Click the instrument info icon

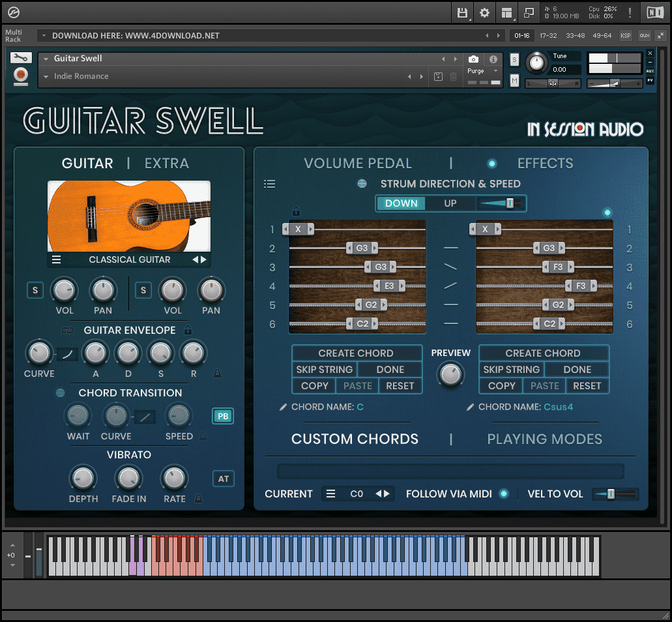(493, 59)
